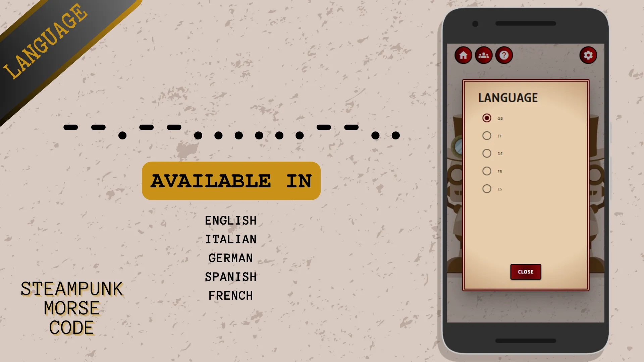Select ES Spanish language radio button

click(486, 189)
